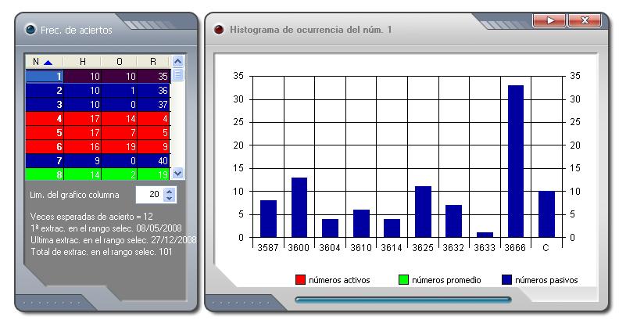Click the short histogram bar for 3633
The image size is (644, 334).
click(x=485, y=235)
